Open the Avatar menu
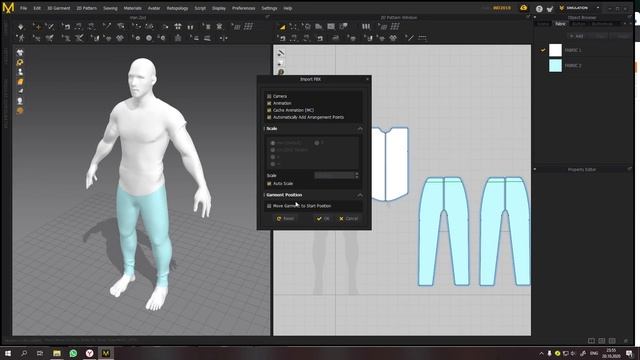Viewport: 640px width, 360px height. [154, 8]
